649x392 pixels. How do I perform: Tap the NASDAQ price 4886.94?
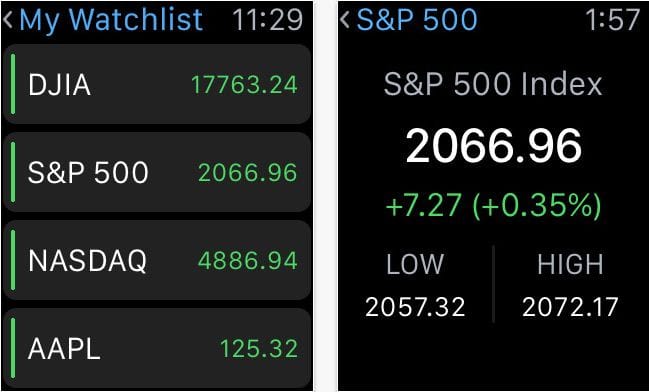coord(248,261)
